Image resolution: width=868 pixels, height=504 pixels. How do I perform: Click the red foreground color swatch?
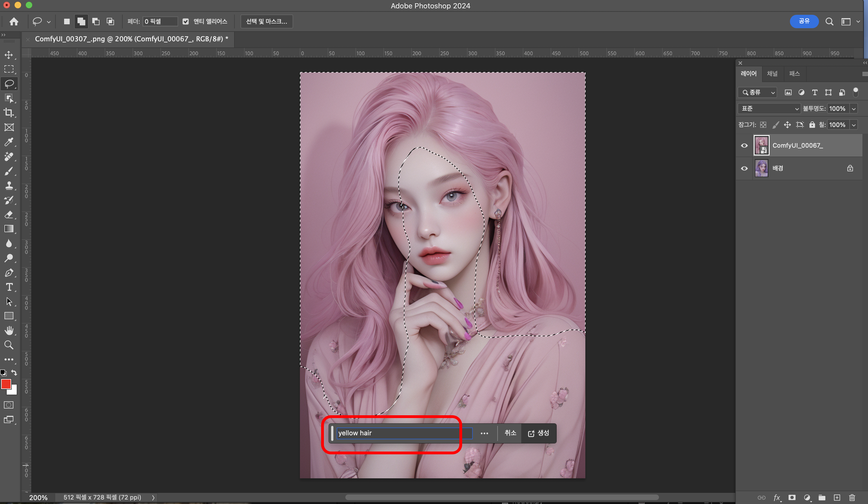(x=6, y=384)
